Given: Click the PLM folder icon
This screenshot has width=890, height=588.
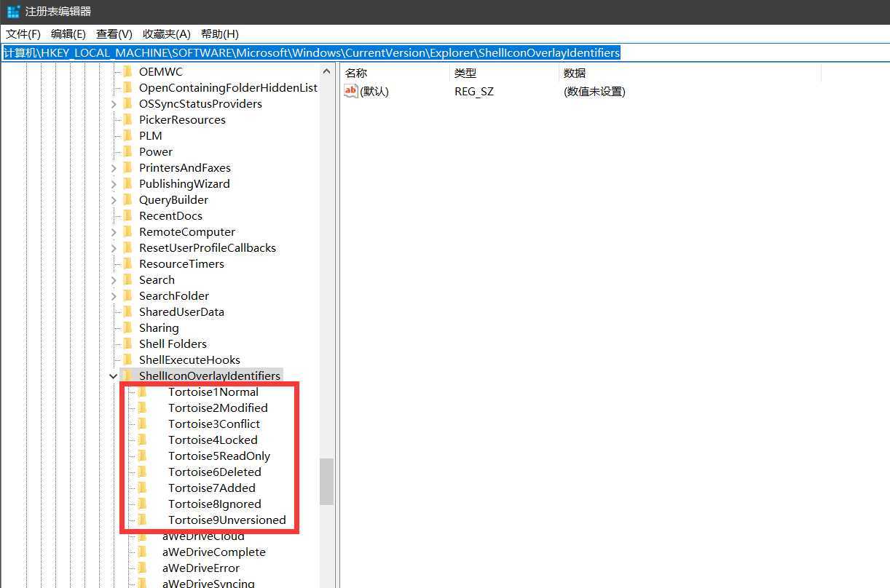Looking at the screenshot, I should [127, 135].
